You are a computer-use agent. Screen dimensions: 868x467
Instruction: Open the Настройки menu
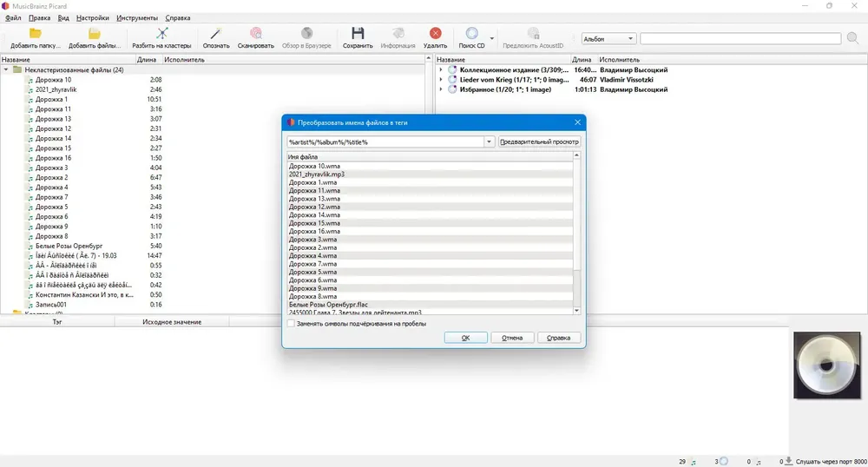click(x=93, y=17)
